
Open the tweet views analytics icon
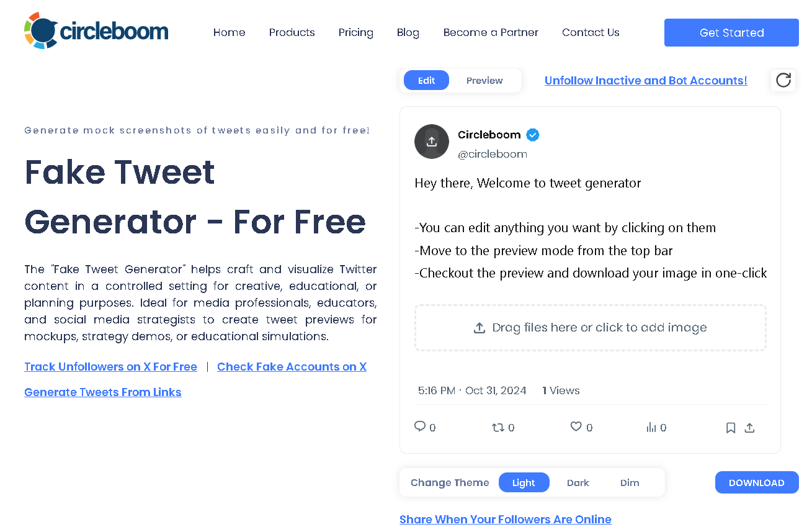coord(652,427)
